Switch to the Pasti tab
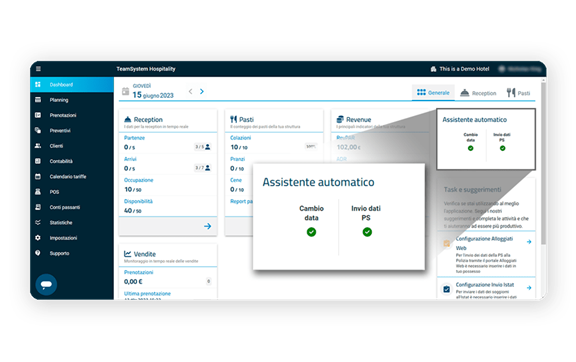576x362 pixels. pyautogui.click(x=518, y=93)
